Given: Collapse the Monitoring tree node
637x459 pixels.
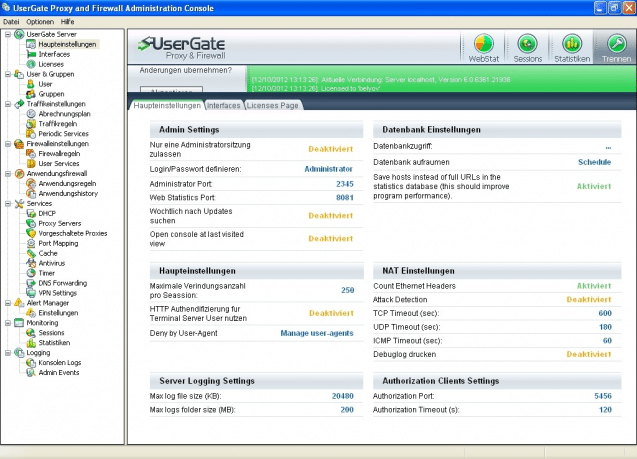Looking at the screenshot, I should [8, 323].
